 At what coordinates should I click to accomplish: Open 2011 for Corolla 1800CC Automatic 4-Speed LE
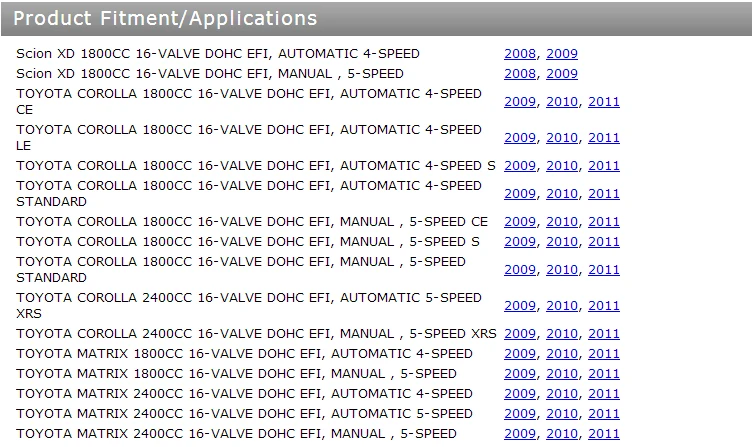tap(604, 138)
